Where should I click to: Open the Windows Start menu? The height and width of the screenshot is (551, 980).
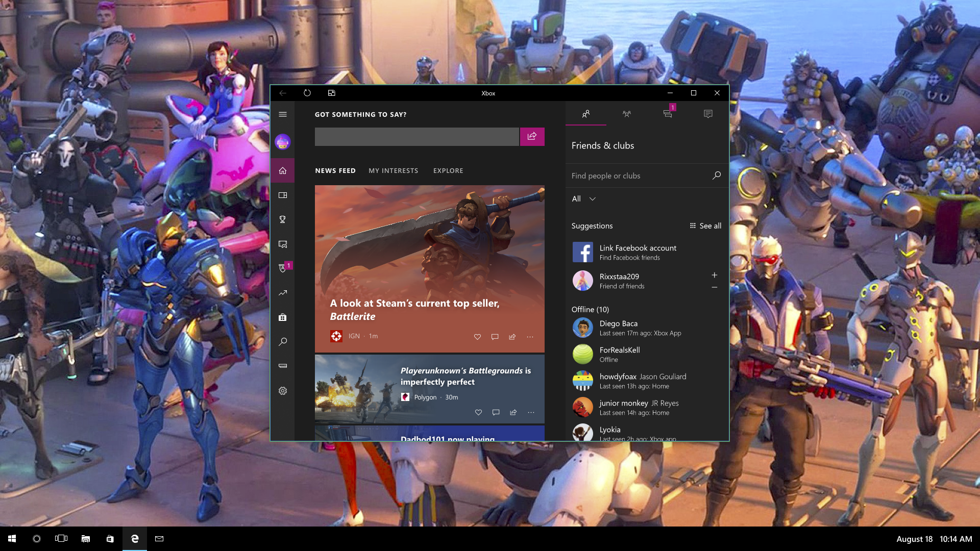[12, 539]
